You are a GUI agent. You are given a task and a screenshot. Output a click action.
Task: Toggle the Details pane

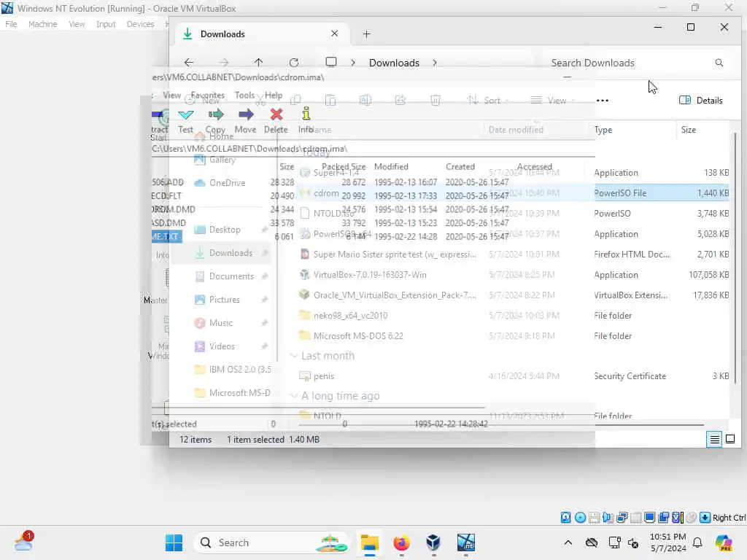pyautogui.click(x=700, y=101)
